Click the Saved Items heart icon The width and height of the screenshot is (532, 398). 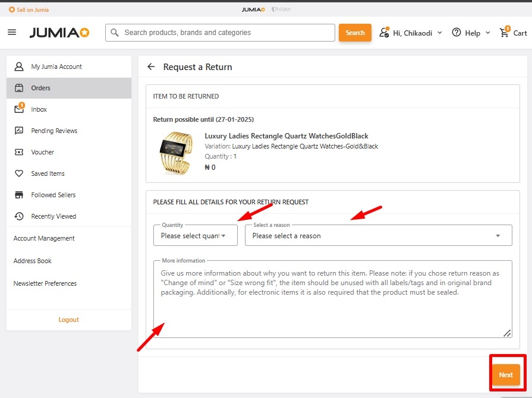tap(19, 173)
